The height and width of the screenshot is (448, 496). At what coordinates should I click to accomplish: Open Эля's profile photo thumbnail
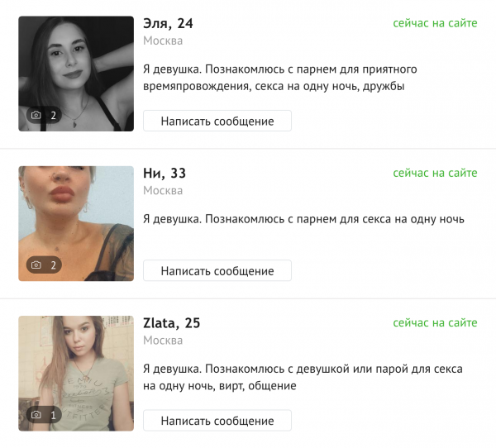[76, 74]
